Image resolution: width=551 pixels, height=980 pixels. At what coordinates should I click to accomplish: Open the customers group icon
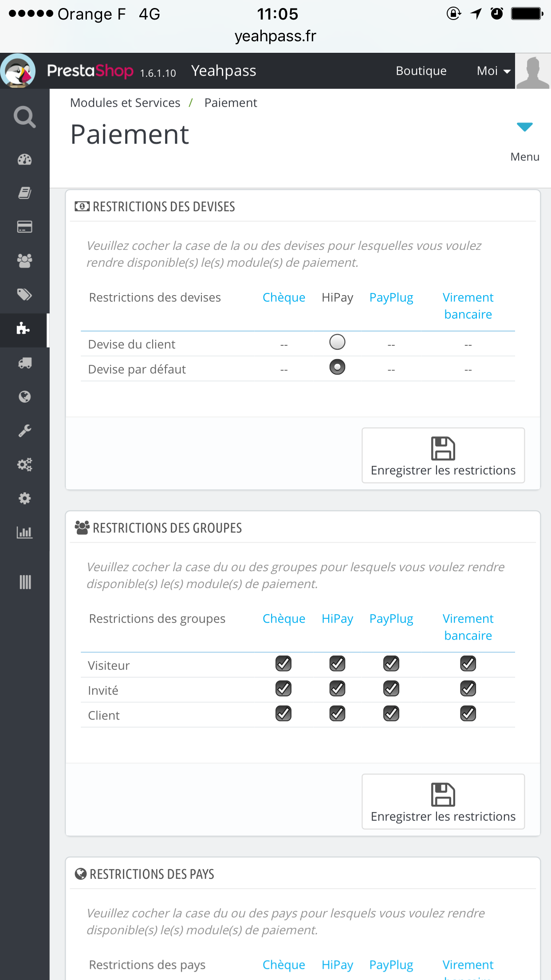[24, 261]
